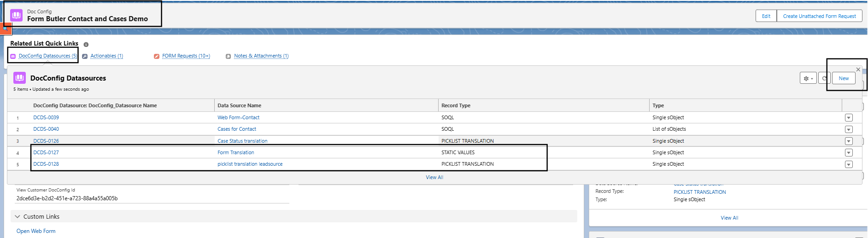868x238 pixels.
Task: Open the Open Web Form link
Action: point(36,231)
